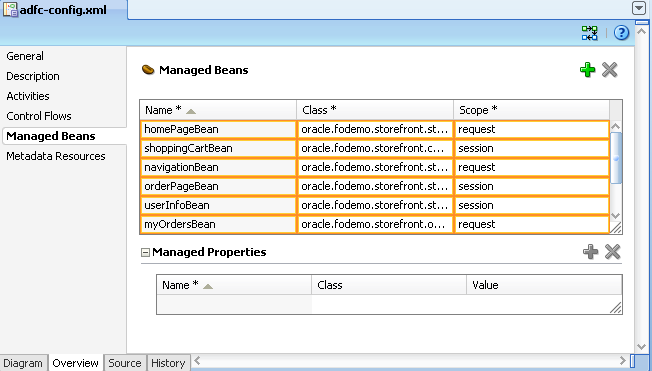
Task: Select the orderPageBean name cell
Action: click(218, 186)
